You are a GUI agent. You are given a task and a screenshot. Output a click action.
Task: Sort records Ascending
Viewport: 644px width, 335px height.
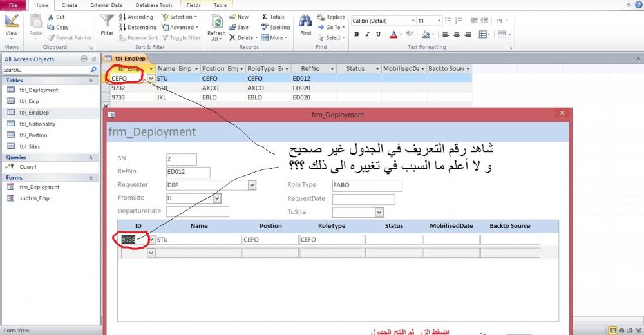tap(136, 17)
